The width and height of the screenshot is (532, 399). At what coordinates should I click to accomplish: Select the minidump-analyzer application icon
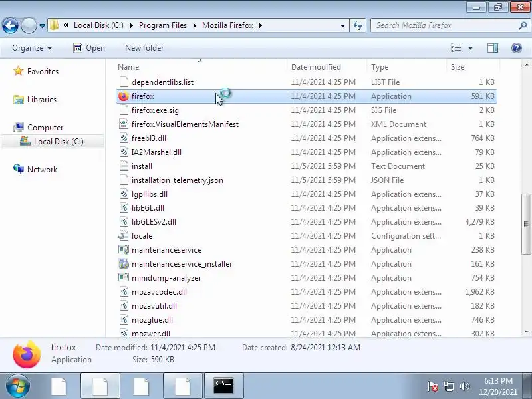coord(124,277)
